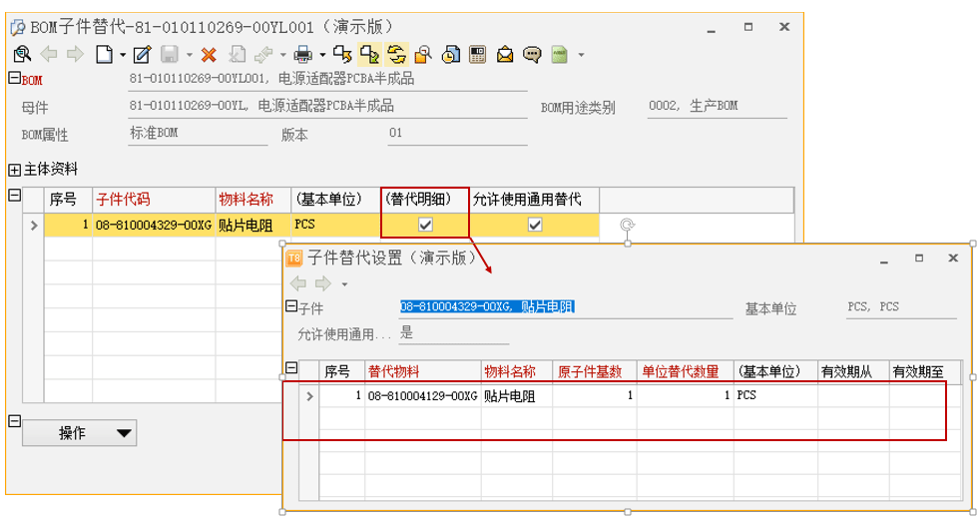
Task: Click the Mail envelope icon in toolbar
Action: coord(505,54)
